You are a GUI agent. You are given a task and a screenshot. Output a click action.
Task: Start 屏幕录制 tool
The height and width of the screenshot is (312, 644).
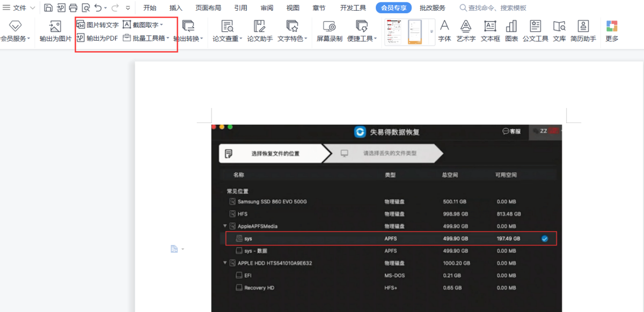coord(330,32)
